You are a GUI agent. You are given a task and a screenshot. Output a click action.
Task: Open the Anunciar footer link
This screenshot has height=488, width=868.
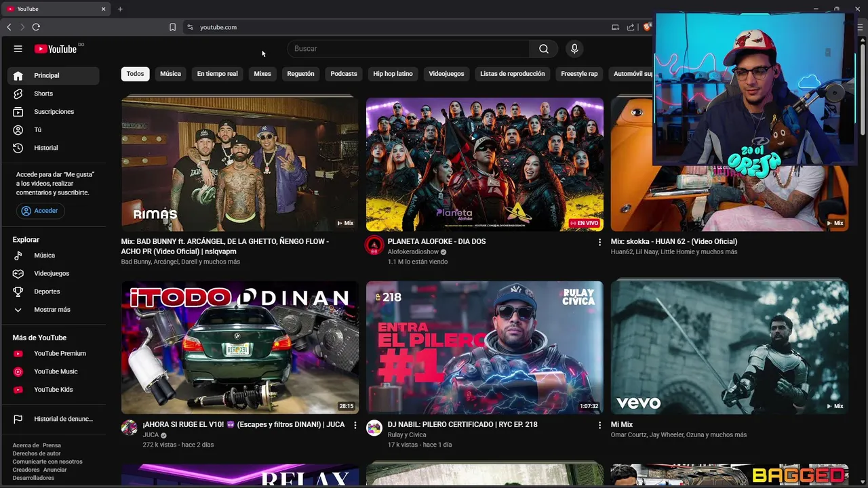tap(55, 470)
